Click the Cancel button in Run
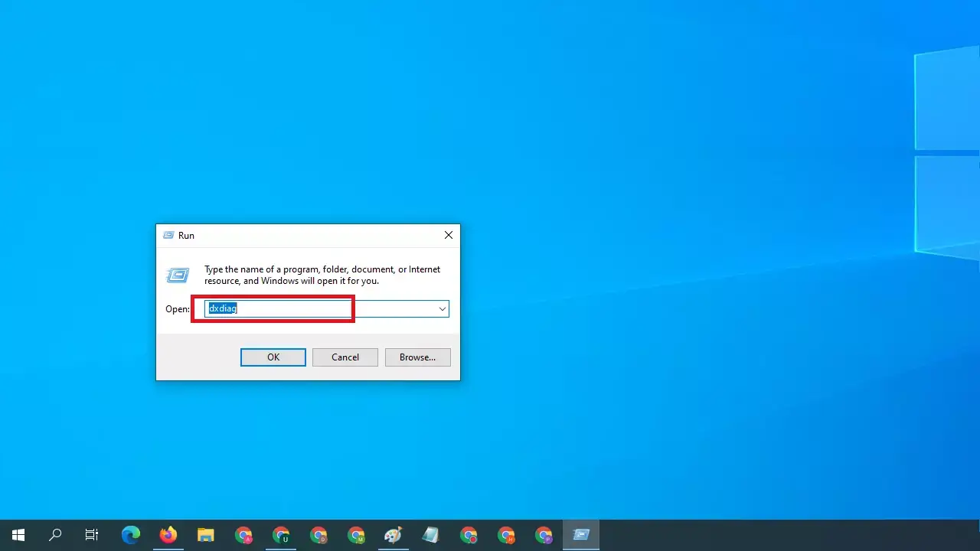 coord(345,357)
